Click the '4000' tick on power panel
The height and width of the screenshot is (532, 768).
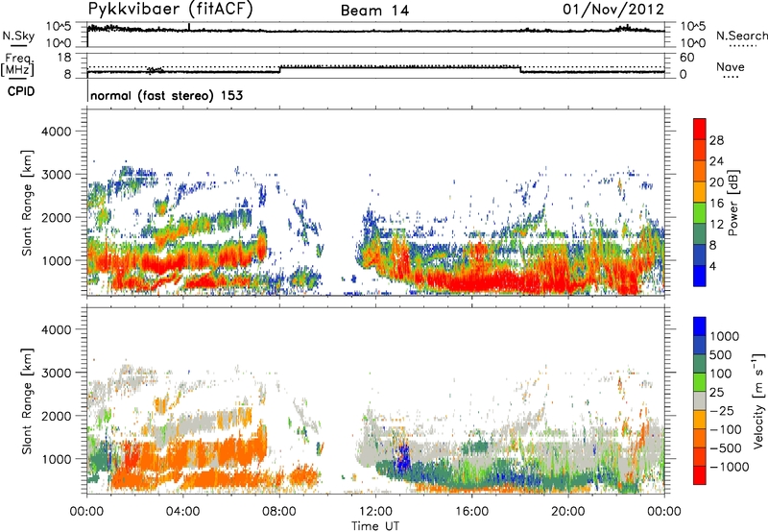(x=56, y=132)
